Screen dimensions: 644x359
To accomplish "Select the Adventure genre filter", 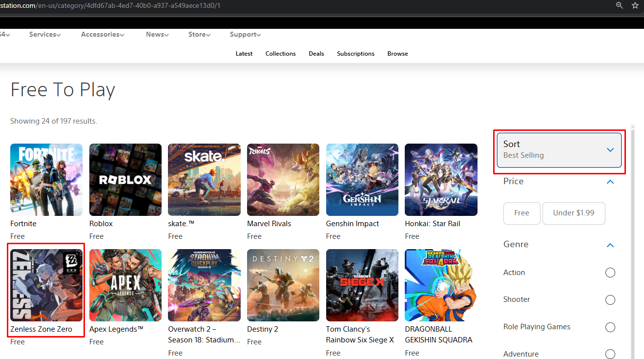I will (x=610, y=354).
